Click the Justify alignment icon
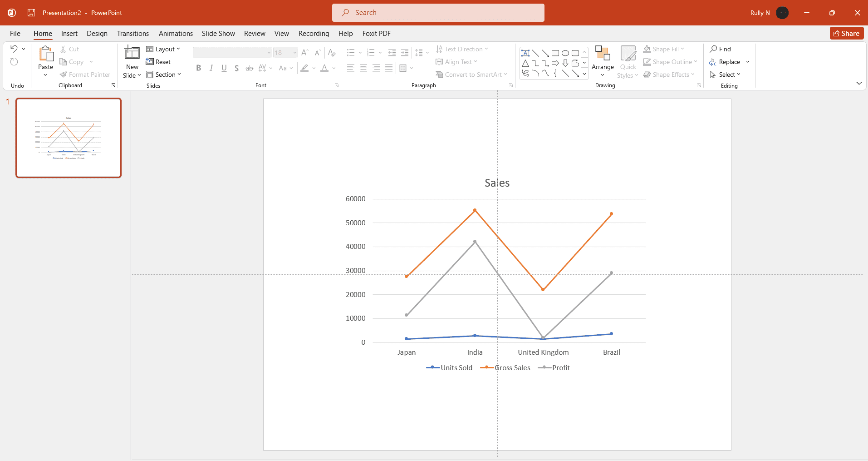 (389, 68)
